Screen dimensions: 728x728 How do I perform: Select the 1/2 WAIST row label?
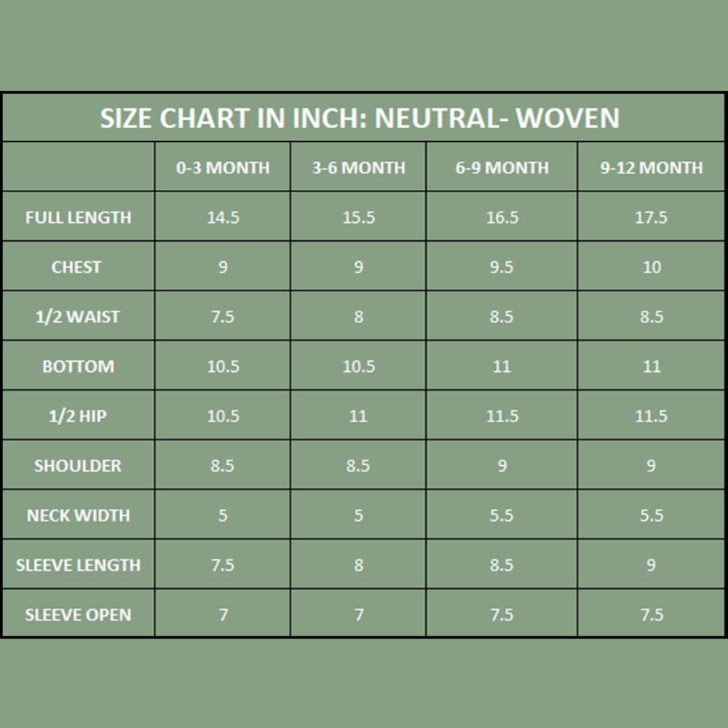click(78, 317)
